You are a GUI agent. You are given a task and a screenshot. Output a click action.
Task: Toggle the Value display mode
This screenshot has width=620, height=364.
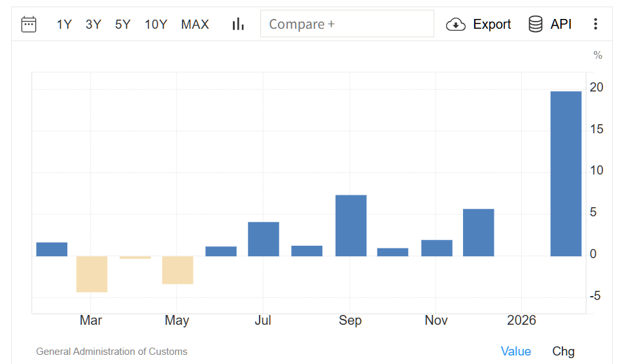[516, 351]
